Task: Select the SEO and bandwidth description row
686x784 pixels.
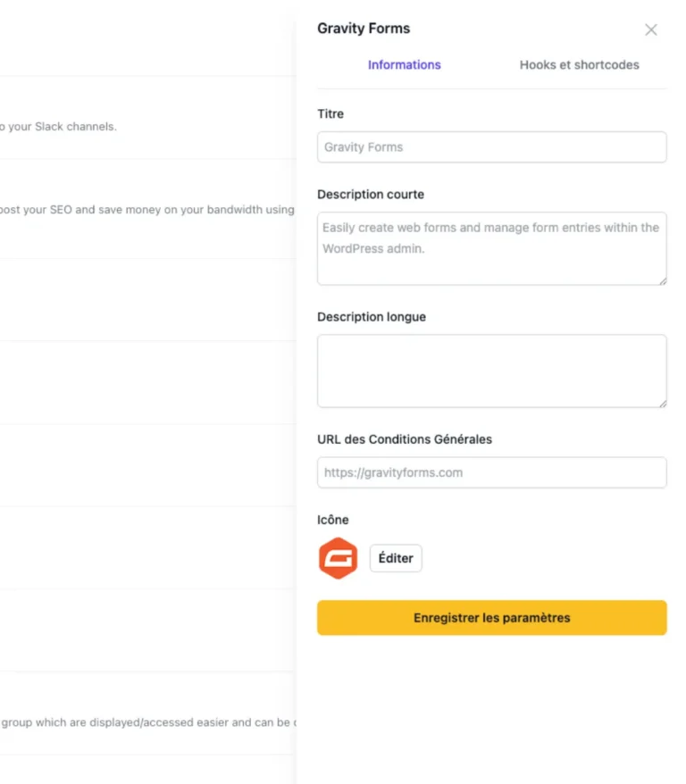Action: click(147, 211)
